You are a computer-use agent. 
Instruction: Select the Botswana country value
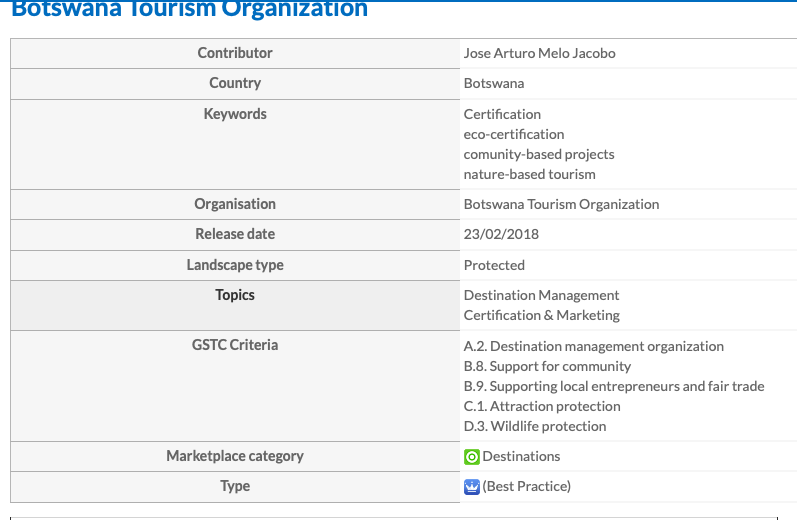(494, 83)
